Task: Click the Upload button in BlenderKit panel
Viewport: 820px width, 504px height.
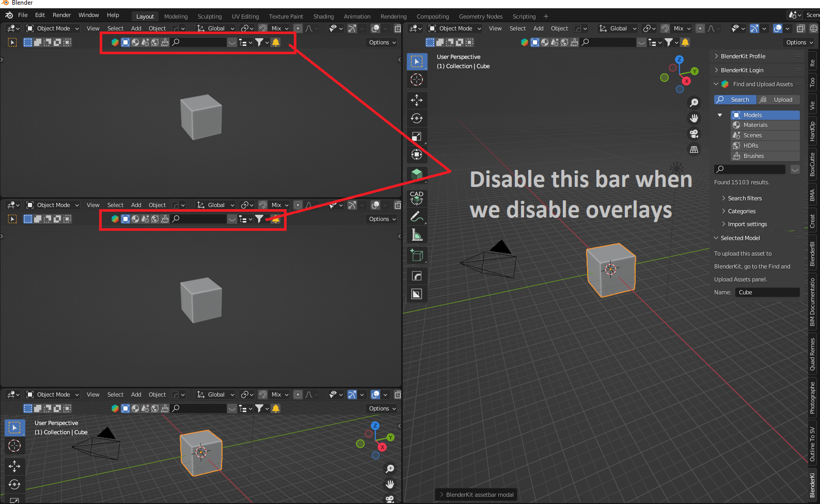Action: pos(779,100)
